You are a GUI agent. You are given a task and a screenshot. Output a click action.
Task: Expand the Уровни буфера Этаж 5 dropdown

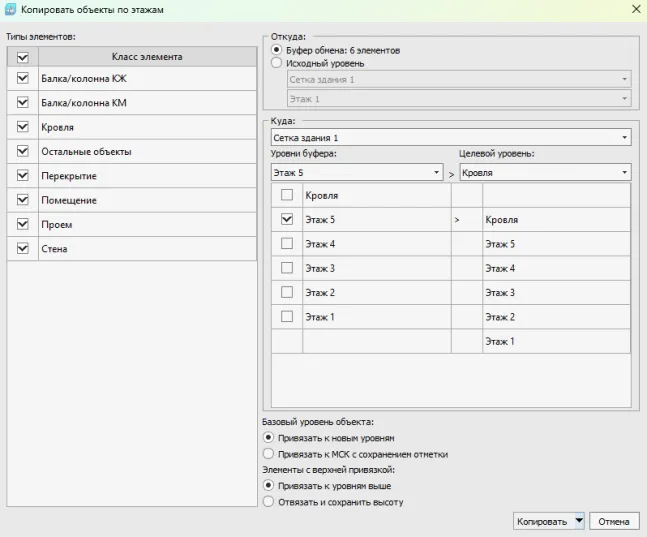click(x=437, y=173)
